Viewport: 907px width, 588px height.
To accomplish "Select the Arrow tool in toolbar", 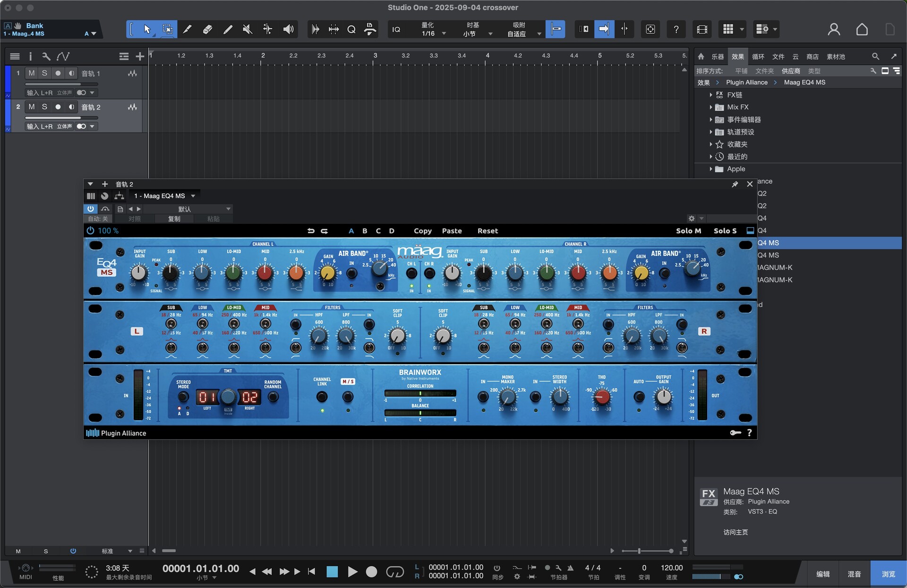I will coord(147,29).
